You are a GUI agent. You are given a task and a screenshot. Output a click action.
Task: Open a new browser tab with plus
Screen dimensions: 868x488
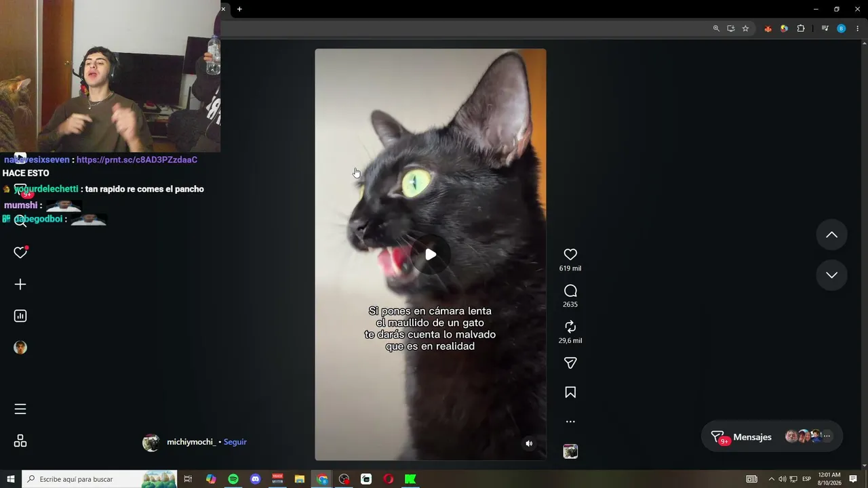[x=239, y=9]
